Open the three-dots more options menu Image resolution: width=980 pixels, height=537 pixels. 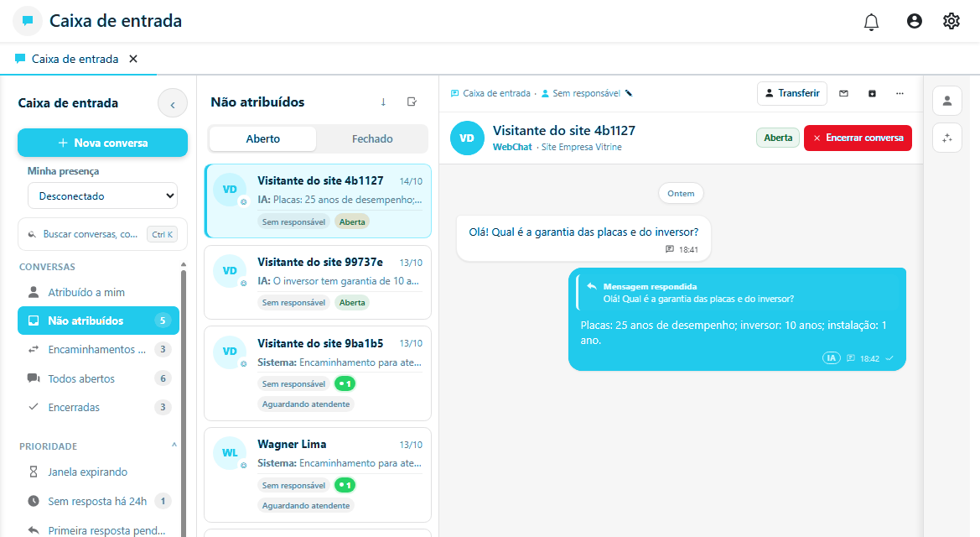pyautogui.click(x=900, y=93)
